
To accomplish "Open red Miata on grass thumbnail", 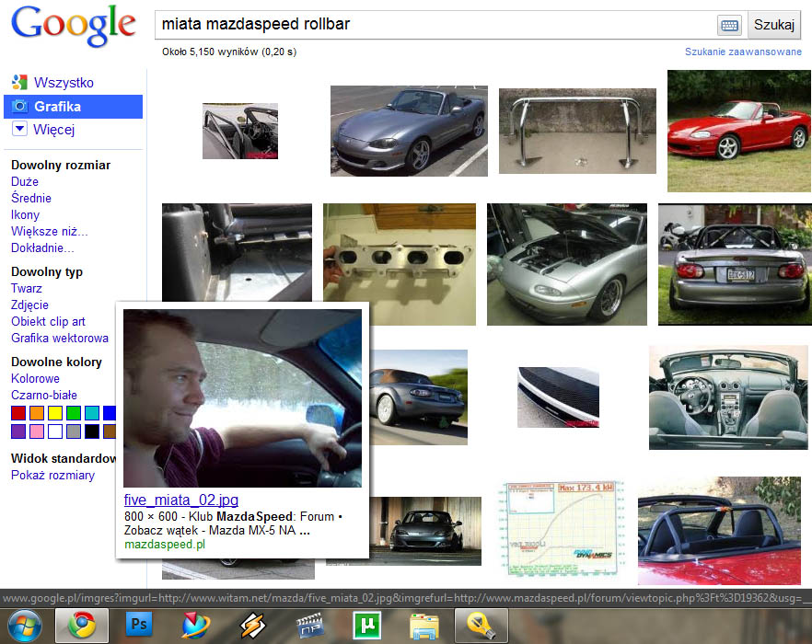I will tap(739, 131).
